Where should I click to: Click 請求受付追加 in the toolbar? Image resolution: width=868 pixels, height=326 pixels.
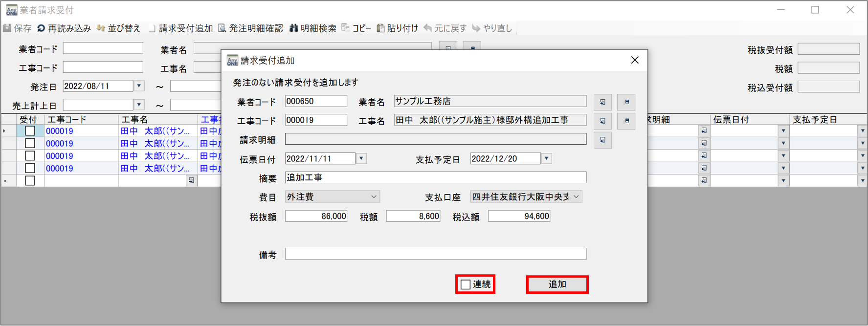pos(181,28)
